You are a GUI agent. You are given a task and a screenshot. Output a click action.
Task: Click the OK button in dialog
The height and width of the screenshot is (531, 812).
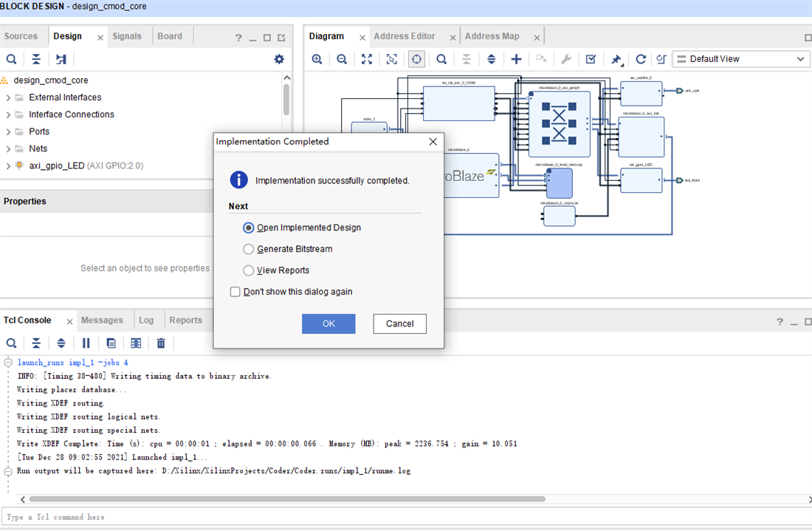point(328,323)
